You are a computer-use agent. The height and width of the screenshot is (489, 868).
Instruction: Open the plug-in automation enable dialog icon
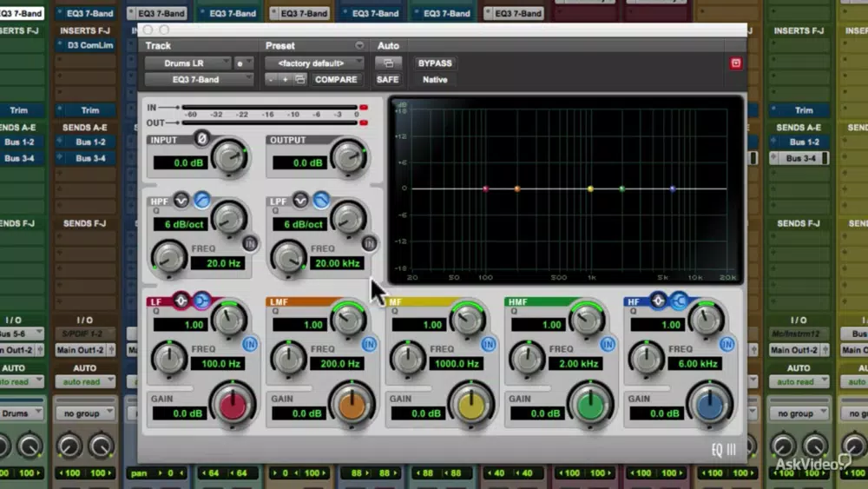click(x=388, y=63)
